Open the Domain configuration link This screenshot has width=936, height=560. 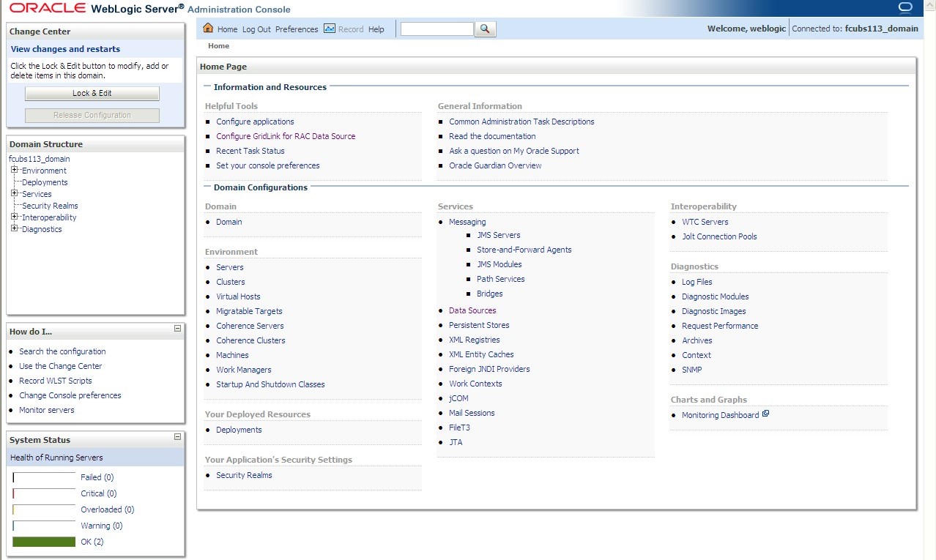point(229,222)
